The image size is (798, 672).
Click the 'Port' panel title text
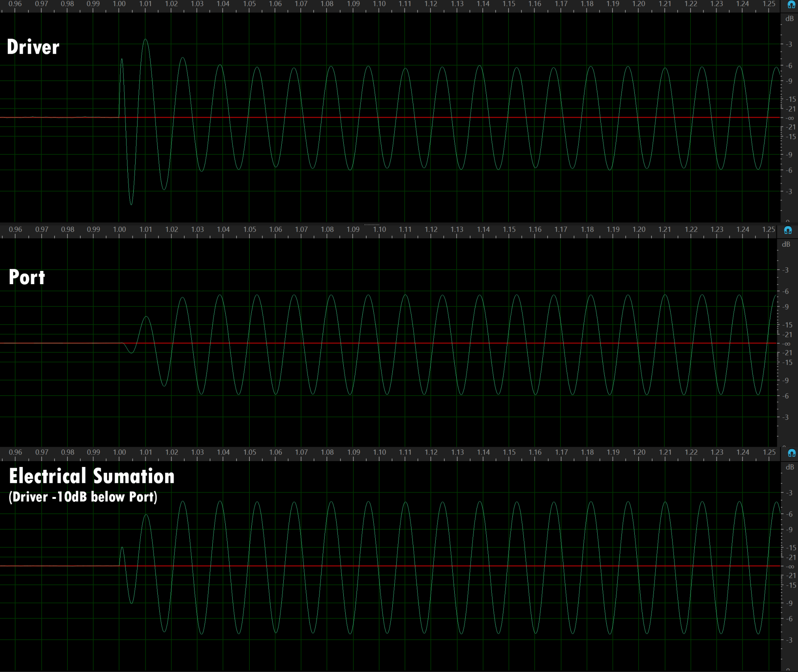click(x=27, y=277)
